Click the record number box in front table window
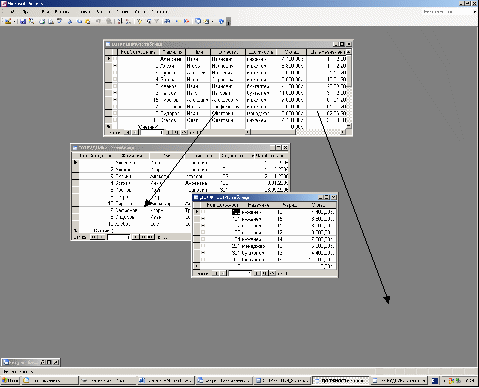The width and height of the screenshot is (479, 388). (240, 273)
